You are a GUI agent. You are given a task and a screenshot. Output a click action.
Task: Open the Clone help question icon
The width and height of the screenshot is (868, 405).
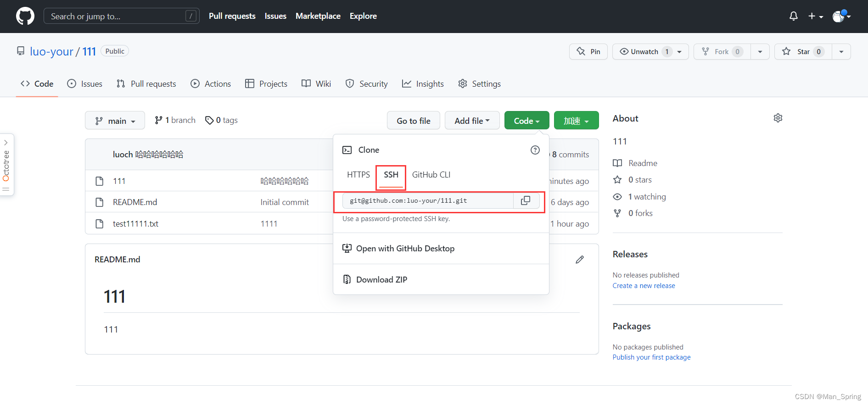535,150
